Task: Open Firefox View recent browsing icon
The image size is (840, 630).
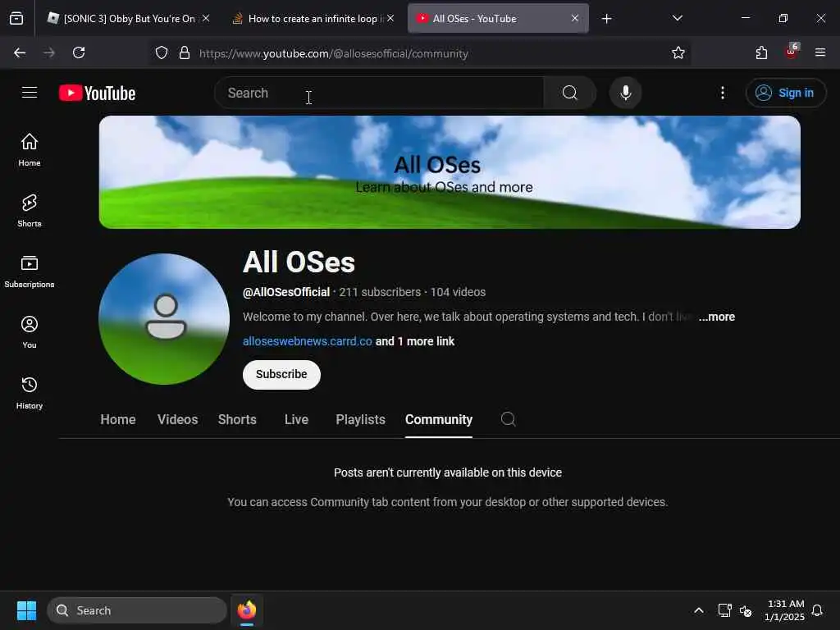Action: pyautogui.click(x=16, y=18)
